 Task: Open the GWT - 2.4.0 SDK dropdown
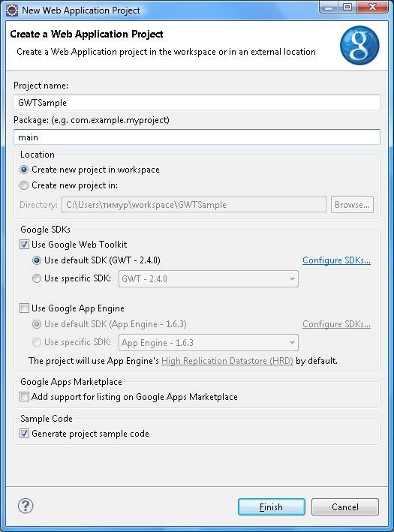209,279
